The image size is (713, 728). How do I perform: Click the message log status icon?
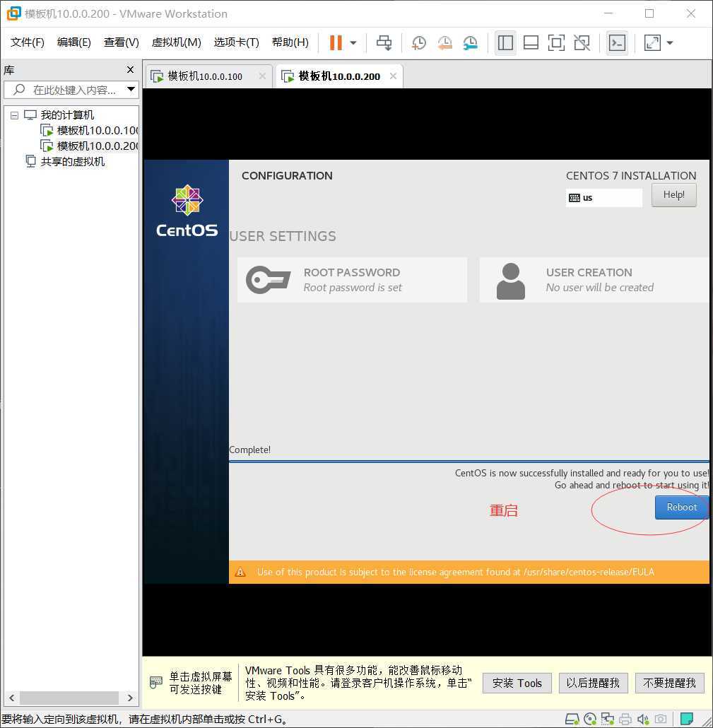pos(687,720)
